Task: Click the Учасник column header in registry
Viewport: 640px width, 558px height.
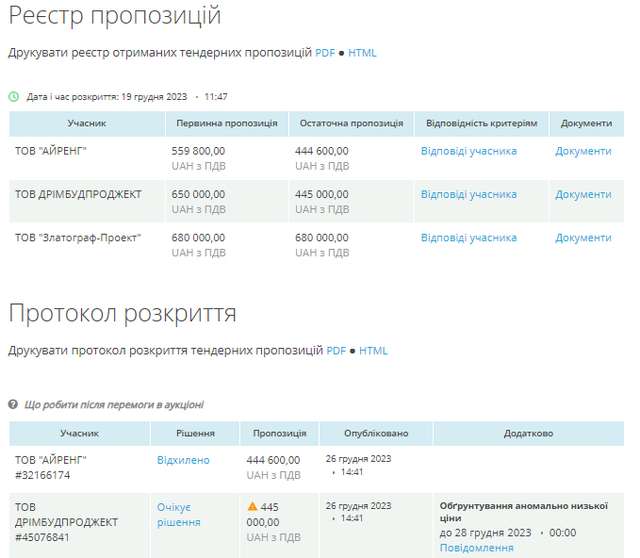Action: click(87, 123)
